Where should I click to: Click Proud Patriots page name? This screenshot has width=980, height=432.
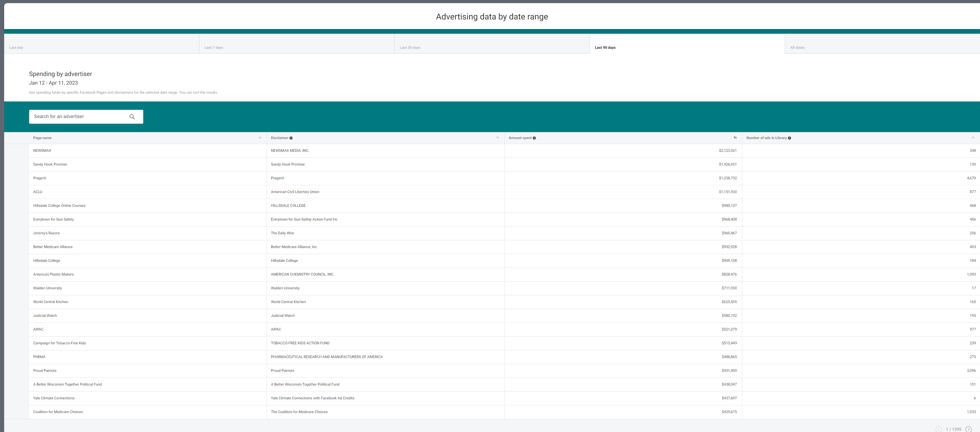[44, 371]
